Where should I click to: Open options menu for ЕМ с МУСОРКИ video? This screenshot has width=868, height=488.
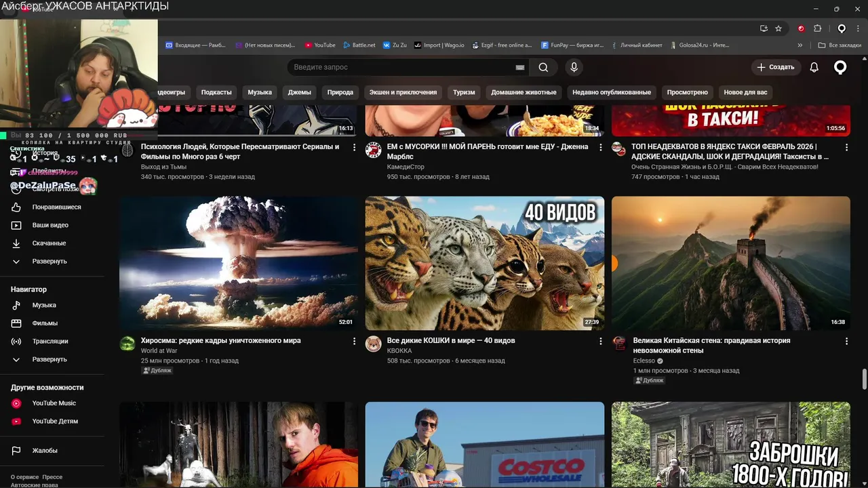pyautogui.click(x=600, y=147)
